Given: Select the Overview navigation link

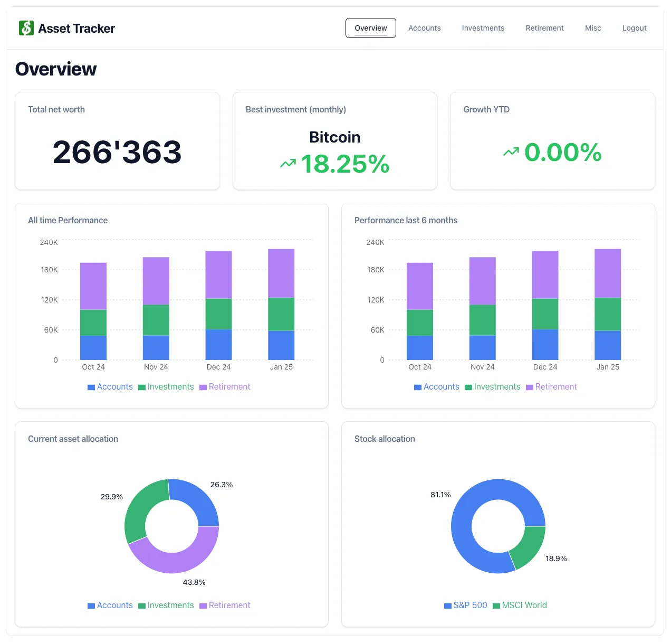Looking at the screenshot, I should [370, 28].
